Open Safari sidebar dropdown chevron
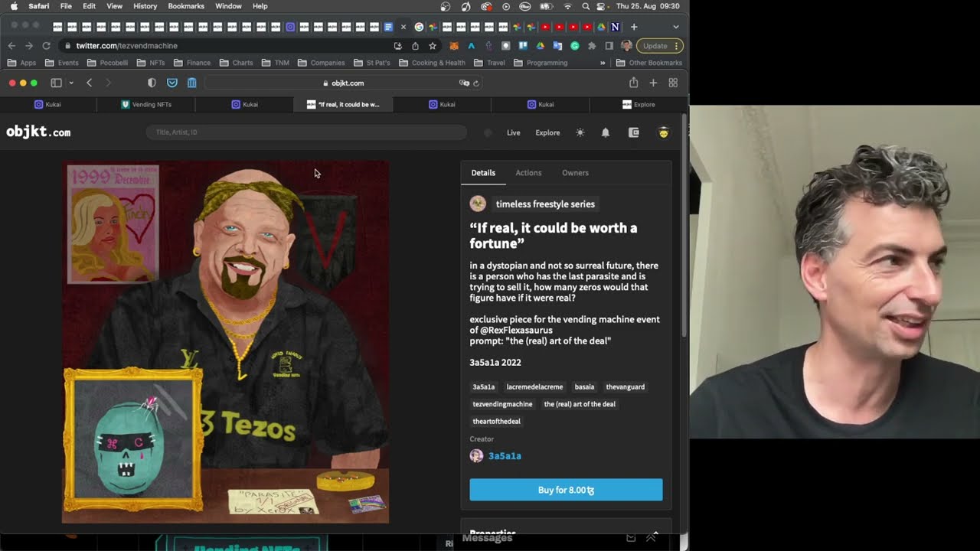 coord(71,83)
